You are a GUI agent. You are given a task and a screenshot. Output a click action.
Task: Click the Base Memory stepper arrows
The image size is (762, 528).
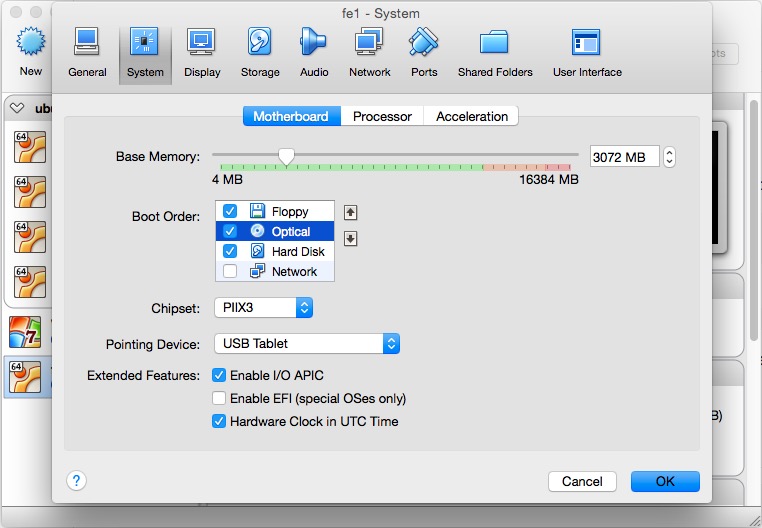click(669, 157)
